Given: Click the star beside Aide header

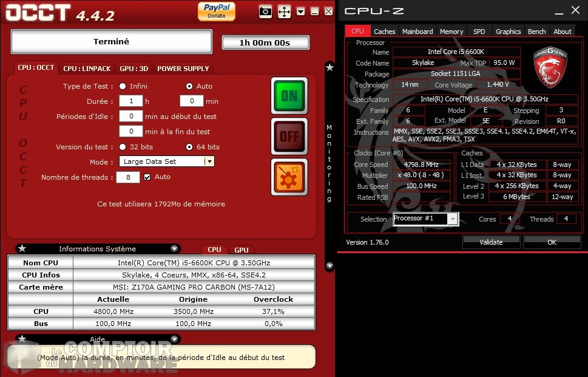Looking at the screenshot, I should coord(22,339).
